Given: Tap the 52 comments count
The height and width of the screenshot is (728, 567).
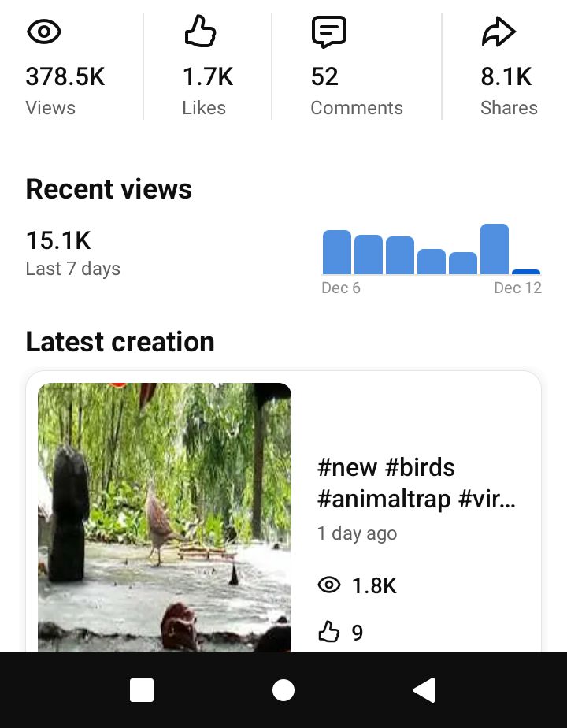Looking at the screenshot, I should click(x=324, y=76).
